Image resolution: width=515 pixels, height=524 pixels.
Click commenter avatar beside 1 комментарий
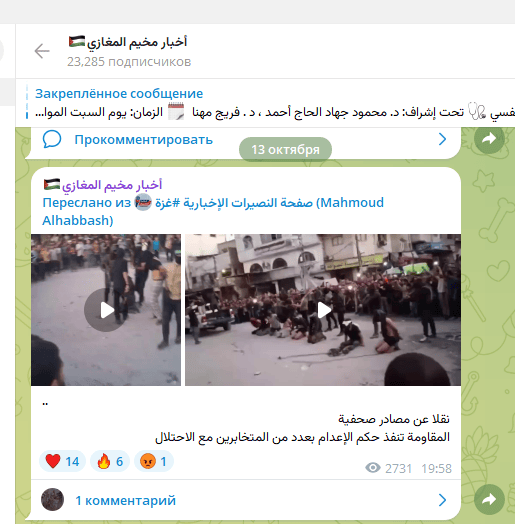coord(52,500)
